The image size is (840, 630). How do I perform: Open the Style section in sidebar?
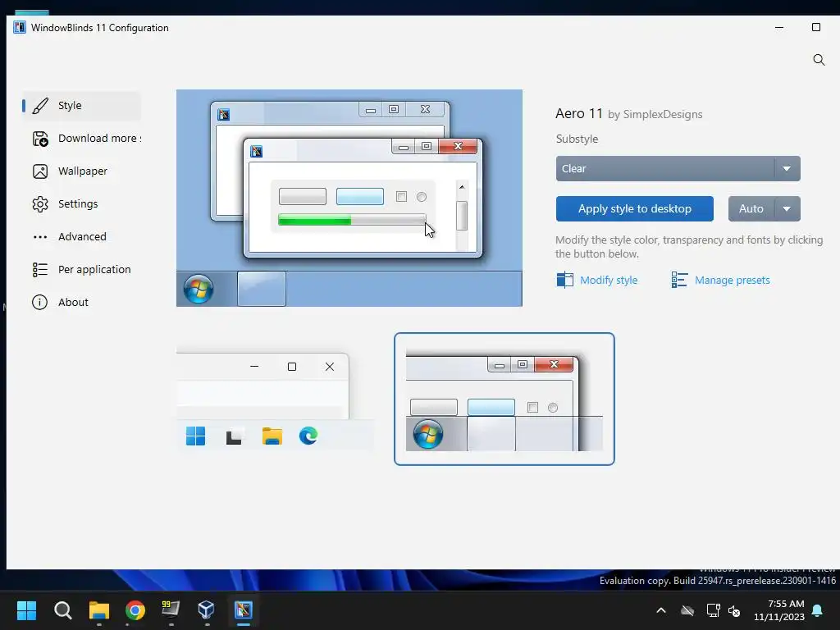tap(81, 106)
